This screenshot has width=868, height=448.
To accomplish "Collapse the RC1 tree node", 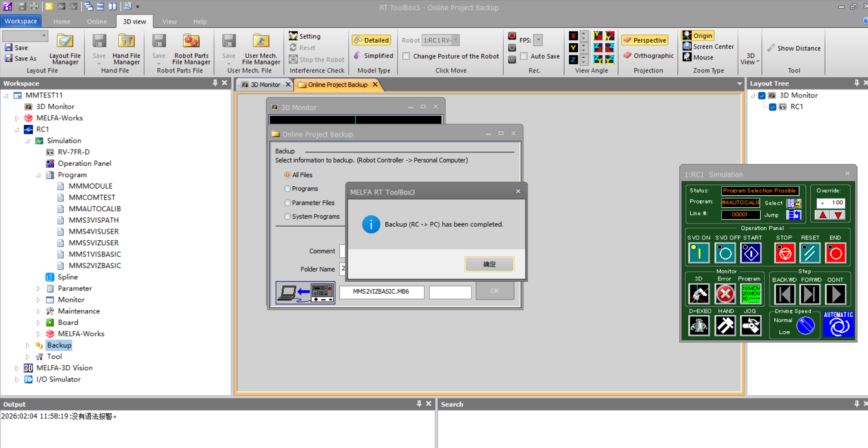I will (x=17, y=129).
